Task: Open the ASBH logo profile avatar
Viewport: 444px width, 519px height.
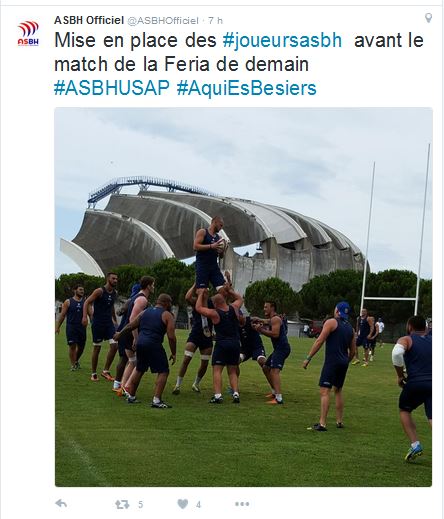Action: tap(28, 33)
